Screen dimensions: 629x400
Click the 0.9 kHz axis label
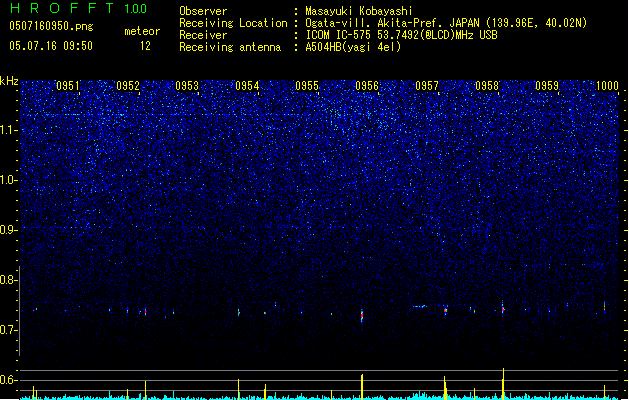pyautogui.click(x=8, y=230)
